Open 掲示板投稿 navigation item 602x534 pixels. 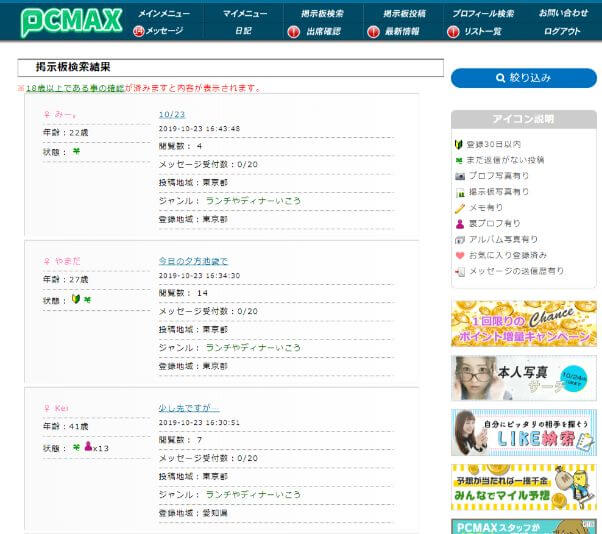tap(404, 13)
